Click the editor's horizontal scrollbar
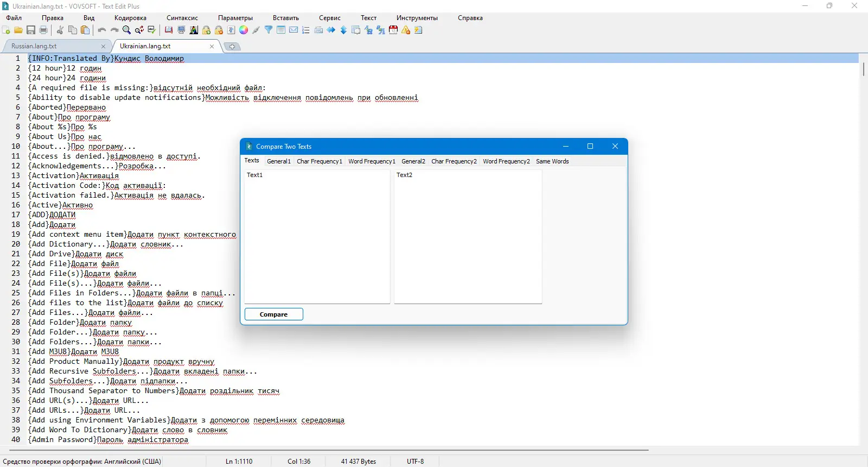Screen dimensions: 868x467 point(329,450)
